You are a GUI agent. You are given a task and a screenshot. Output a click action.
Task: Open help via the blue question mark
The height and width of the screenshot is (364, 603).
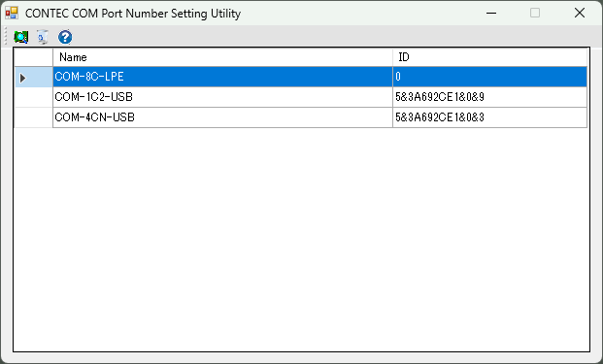[x=65, y=37]
